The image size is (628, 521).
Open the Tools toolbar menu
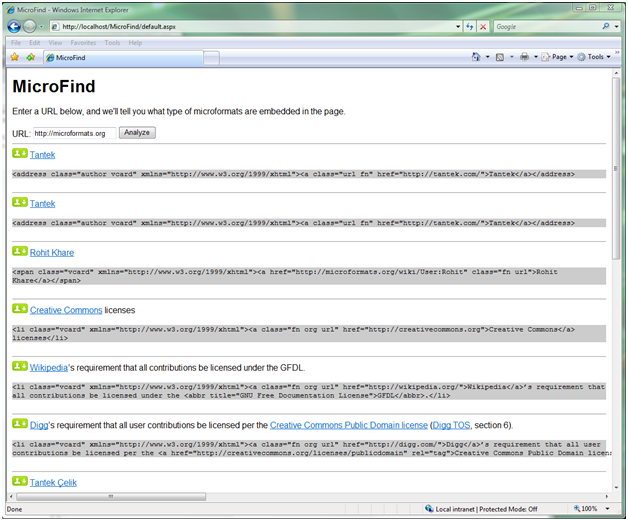pos(594,57)
